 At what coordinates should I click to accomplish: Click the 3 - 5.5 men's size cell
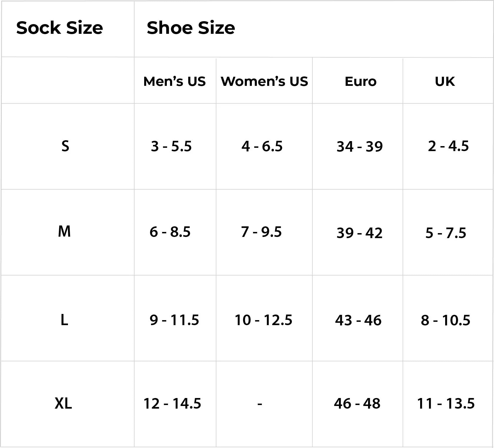171,146
